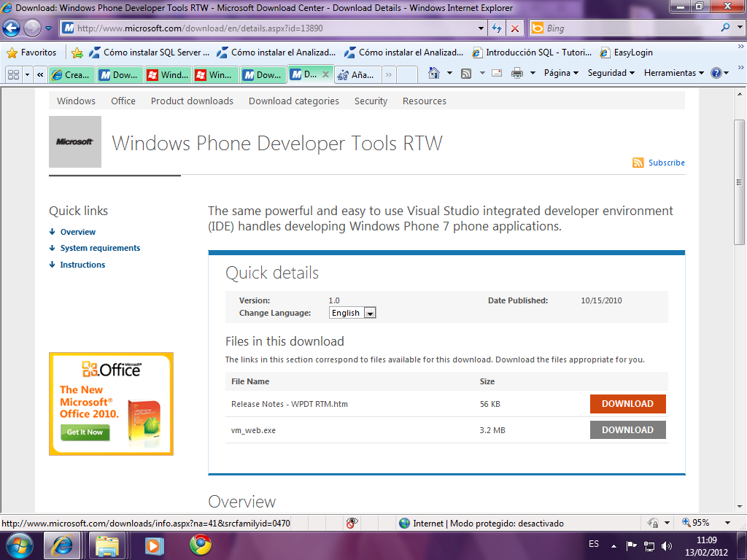This screenshot has width=747, height=560.
Task: Expand the Página menu
Action: (560, 73)
